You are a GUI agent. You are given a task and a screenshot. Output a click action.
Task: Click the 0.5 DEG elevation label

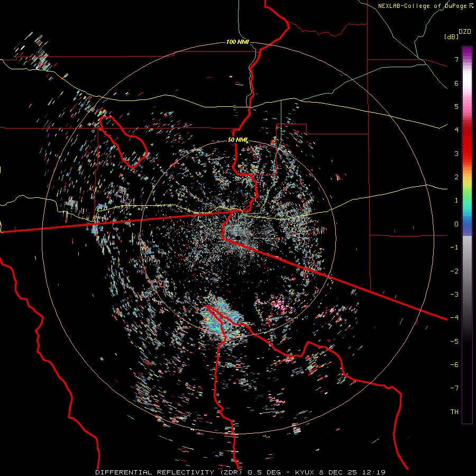tap(264, 472)
